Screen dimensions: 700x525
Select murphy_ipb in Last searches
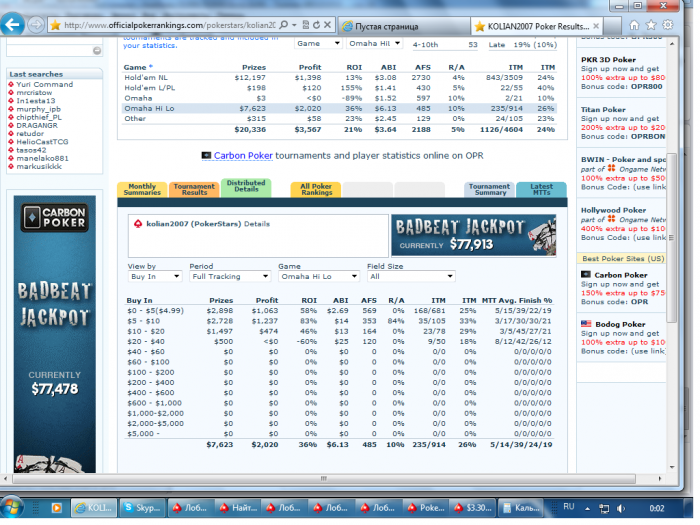(x=38, y=109)
